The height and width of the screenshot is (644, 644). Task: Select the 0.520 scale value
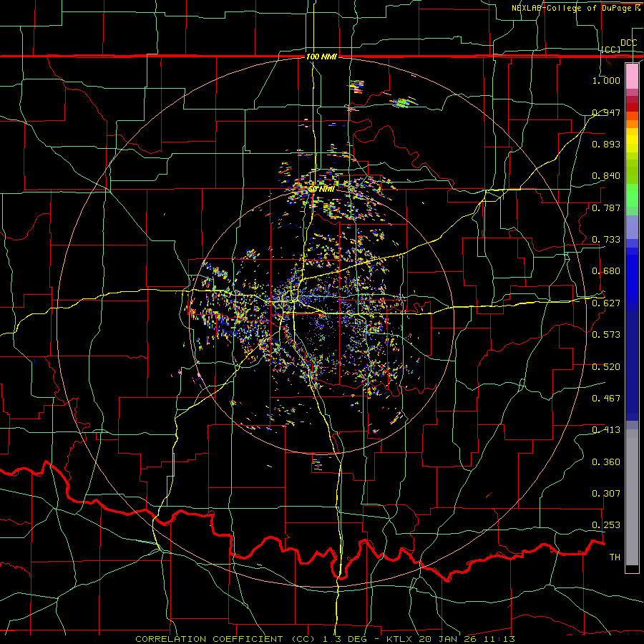[x=606, y=367]
